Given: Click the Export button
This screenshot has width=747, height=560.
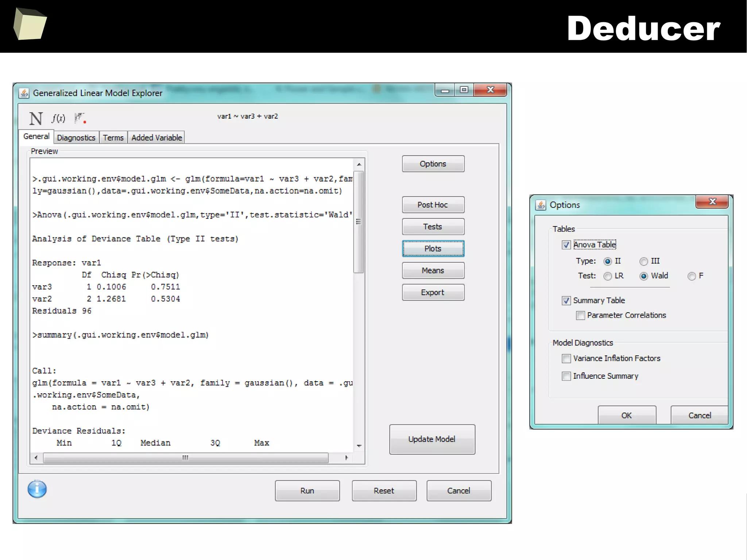Looking at the screenshot, I should pos(433,292).
